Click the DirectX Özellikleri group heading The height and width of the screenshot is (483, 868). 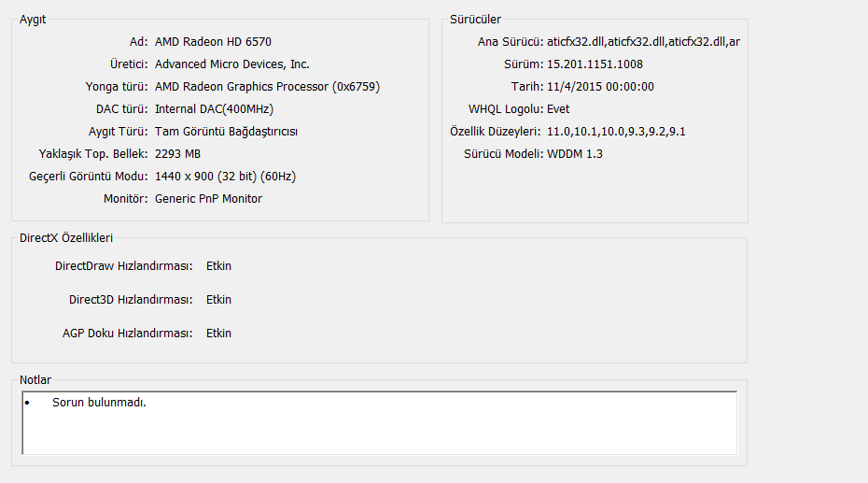click(x=66, y=238)
